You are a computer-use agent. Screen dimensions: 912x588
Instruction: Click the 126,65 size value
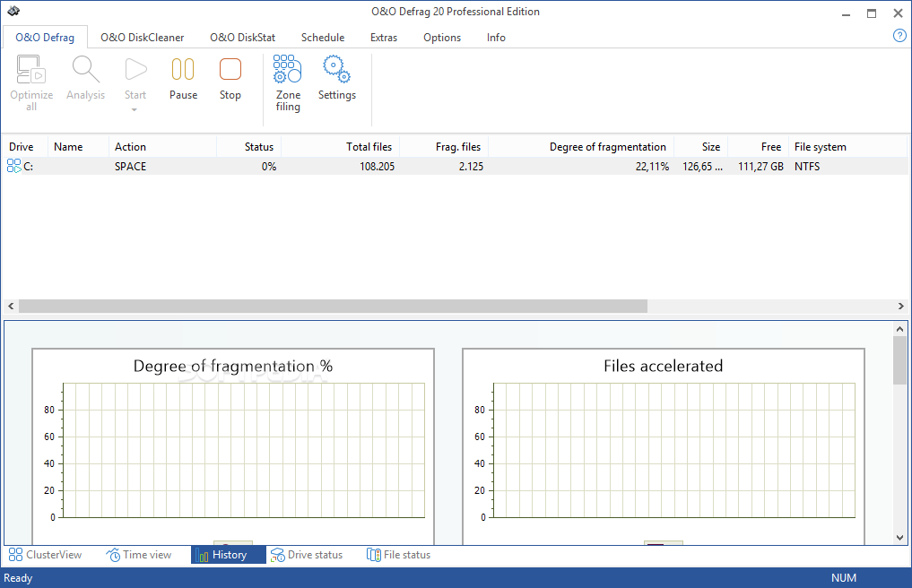[x=703, y=167]
